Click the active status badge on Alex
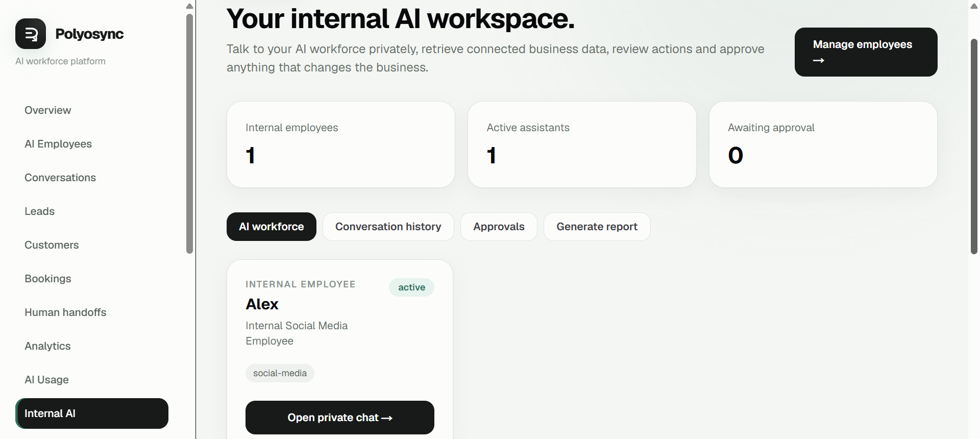Viewport: 980px width, 439px height. click(411, 287)
